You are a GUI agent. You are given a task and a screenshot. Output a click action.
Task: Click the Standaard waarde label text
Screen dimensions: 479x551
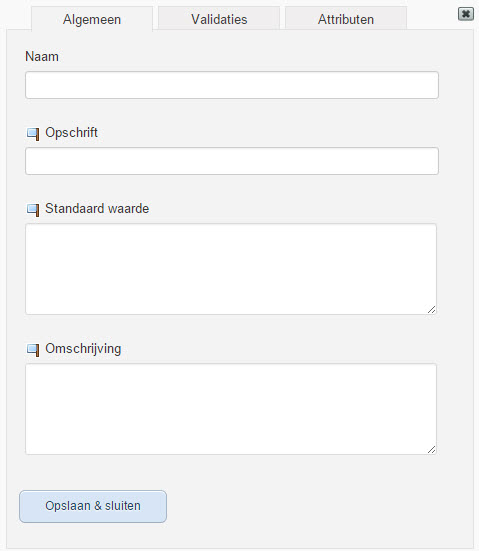tap(97, 208)
